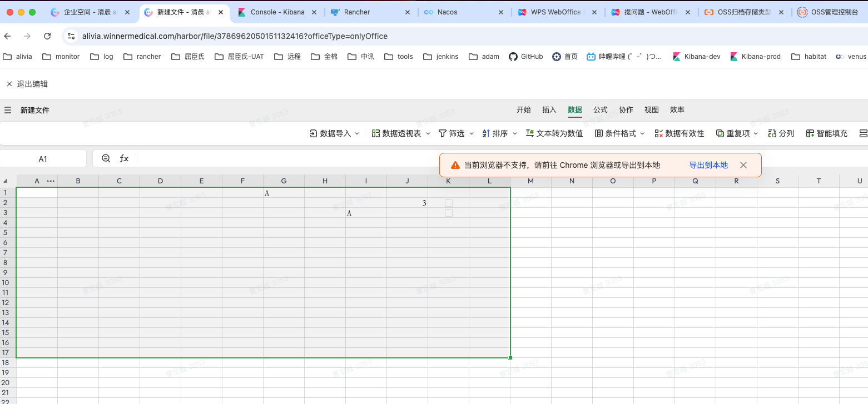
Task: Click the 排序 sort icon
Action: tap(486, 133)
